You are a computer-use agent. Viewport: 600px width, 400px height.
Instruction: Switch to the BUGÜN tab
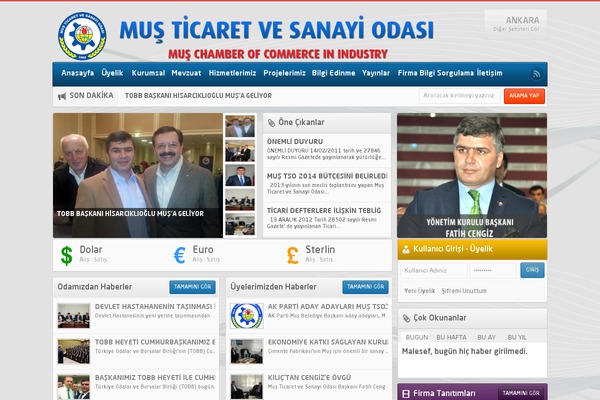point(417,338)
